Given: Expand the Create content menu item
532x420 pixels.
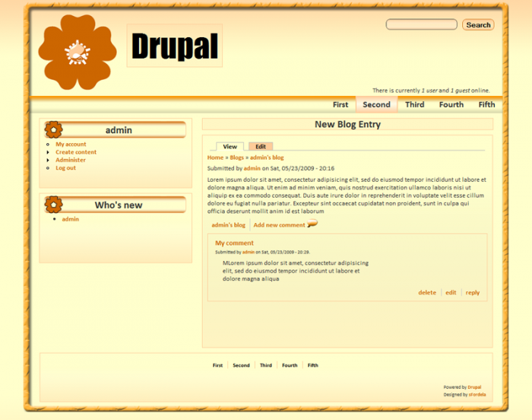Looking at the screenshot, I should (x=76, y=152).
